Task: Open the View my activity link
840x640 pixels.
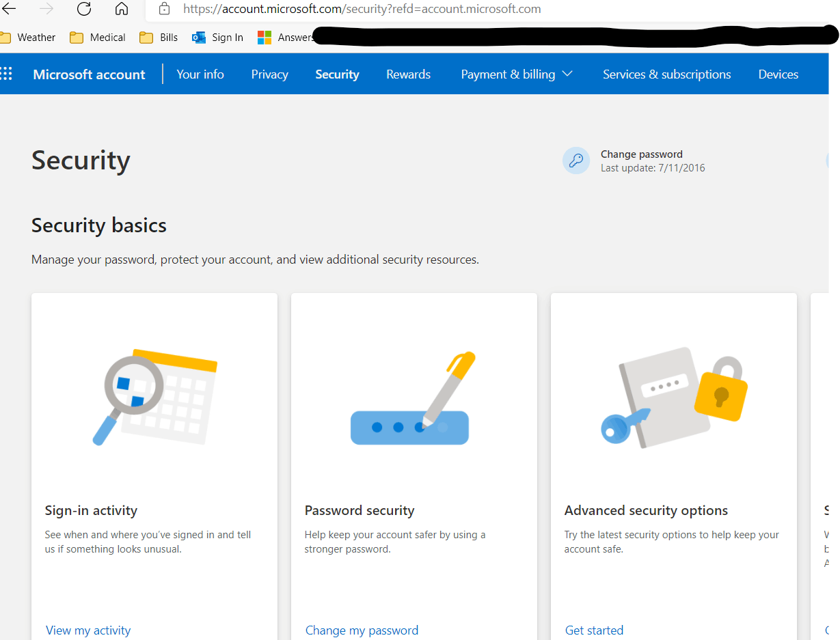Action: pos(88,630)
